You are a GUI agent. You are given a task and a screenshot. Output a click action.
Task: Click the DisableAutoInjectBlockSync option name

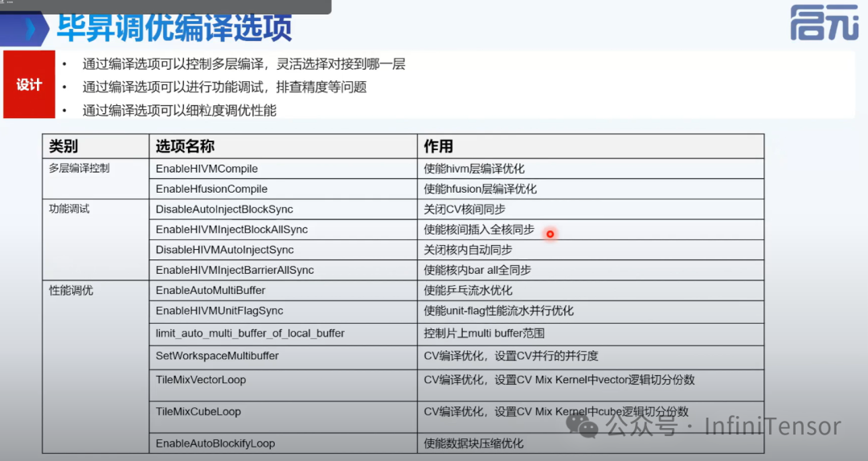pyautogui.click(x=224, y=209)
